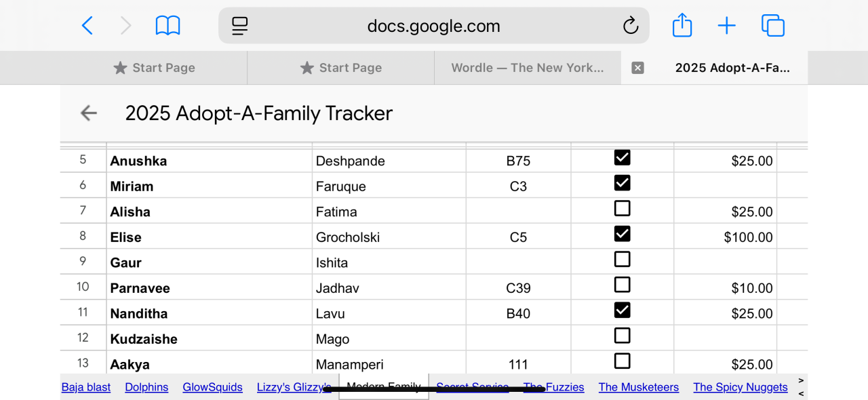Open the Share sheet icon
This screenshot has width=868, height=400.
[682, 26]
